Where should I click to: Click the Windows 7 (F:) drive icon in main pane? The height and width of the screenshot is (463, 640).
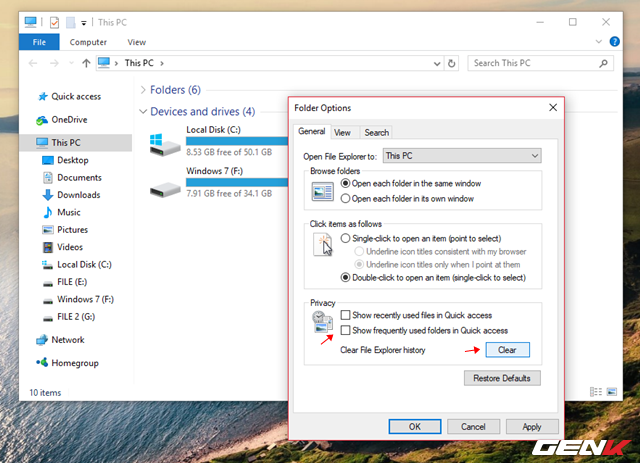coord(165,190)
